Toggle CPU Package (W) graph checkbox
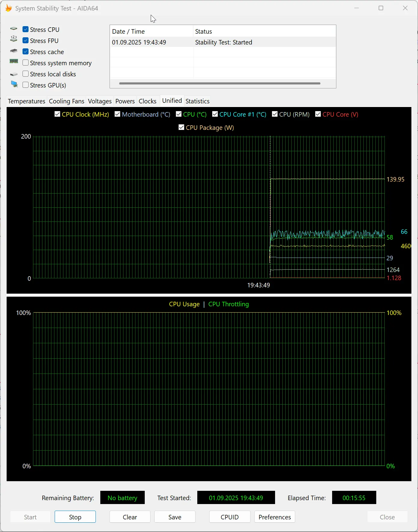Viewport: 418px width, 532px height. pos(181,127)
